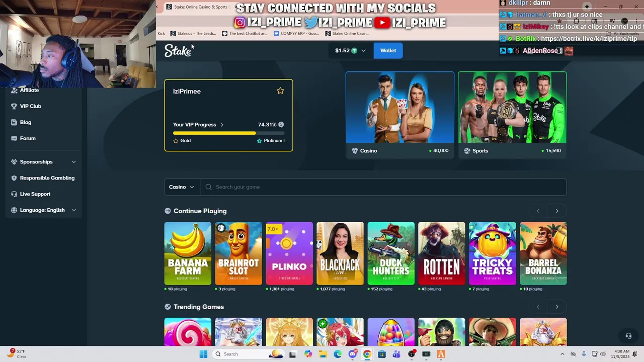Image resolution: width=644 pixels, height=362 pixels.
Task: Launch Banana Farm game
Action: click(188, 253)
